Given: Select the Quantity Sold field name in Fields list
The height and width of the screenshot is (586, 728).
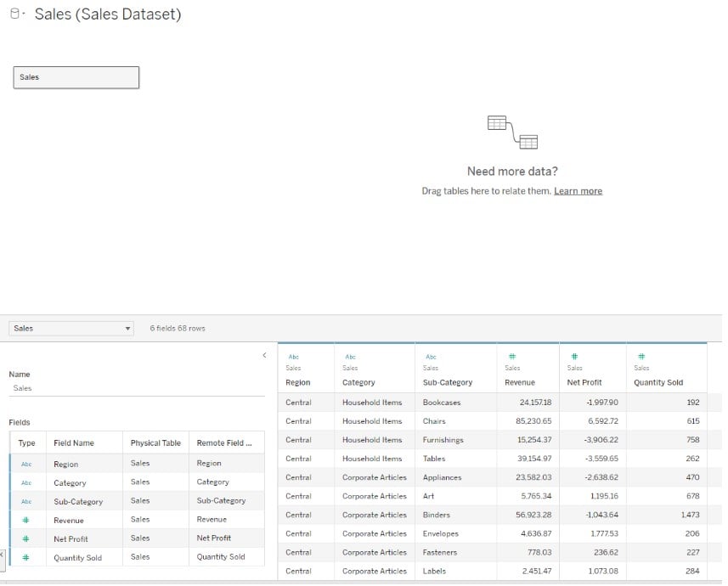Looking at the screenshot, I should tap(77, 558).
